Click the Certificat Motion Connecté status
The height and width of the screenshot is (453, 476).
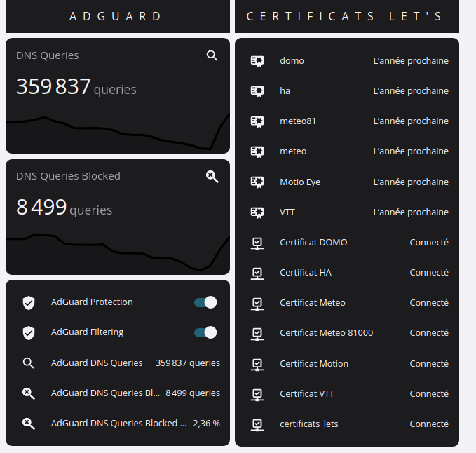[429, 363]
